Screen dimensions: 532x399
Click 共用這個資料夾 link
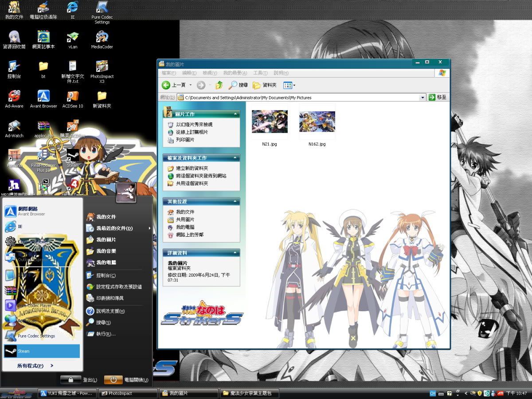pyautogui.click(x=192, y=184)
